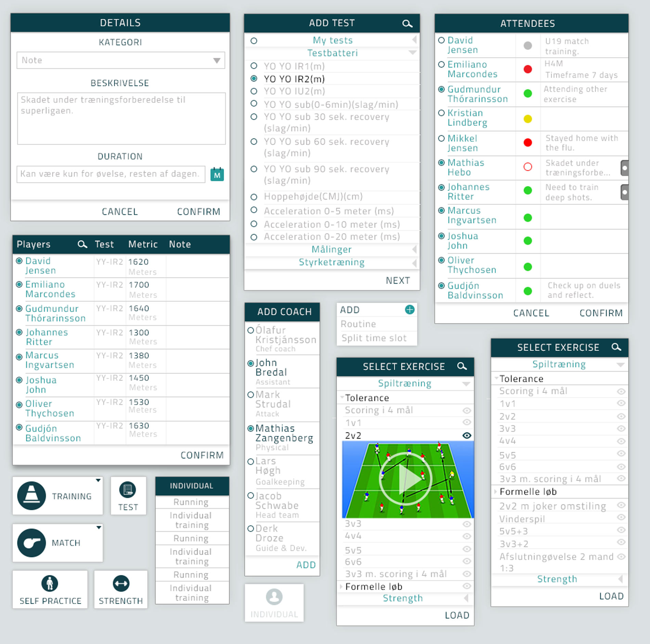Click the Self Practice person icon

50,583
